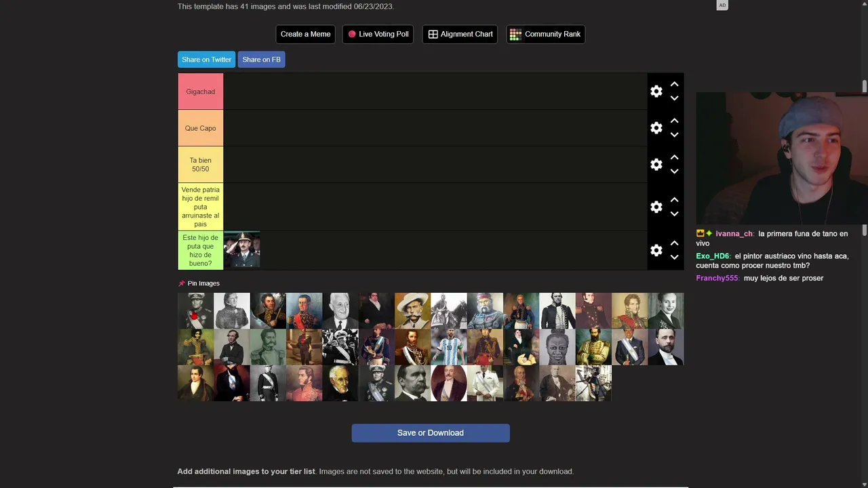
Task: Select the green-tinted portrait of mustached officer
Action: (x=268, y=347)
